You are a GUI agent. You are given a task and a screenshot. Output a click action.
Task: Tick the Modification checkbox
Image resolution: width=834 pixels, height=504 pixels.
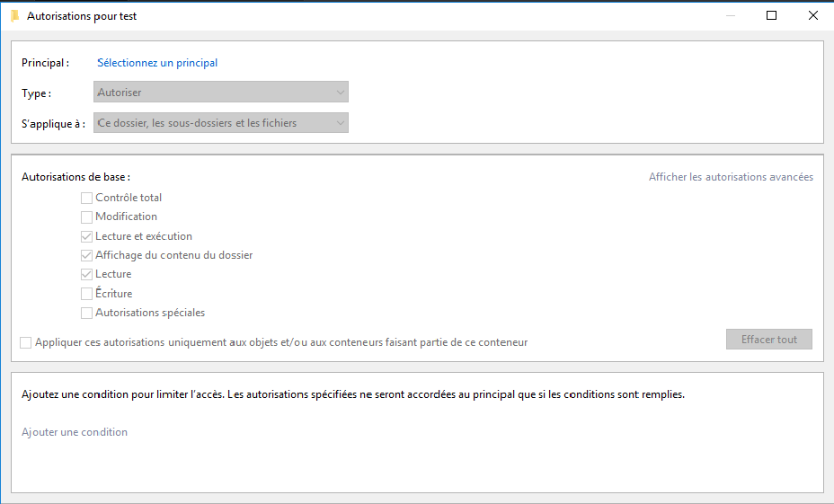pos(86,217)
